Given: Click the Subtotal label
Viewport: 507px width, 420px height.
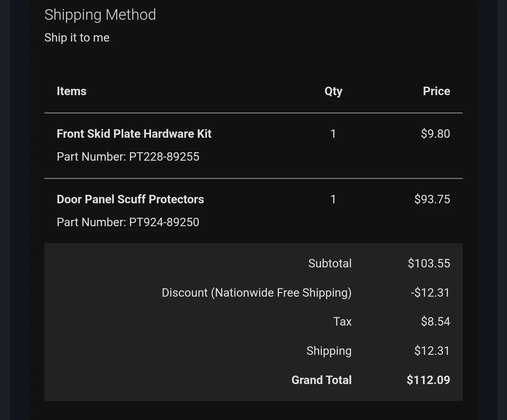Looking at the screenshot, I should (330, 264).
